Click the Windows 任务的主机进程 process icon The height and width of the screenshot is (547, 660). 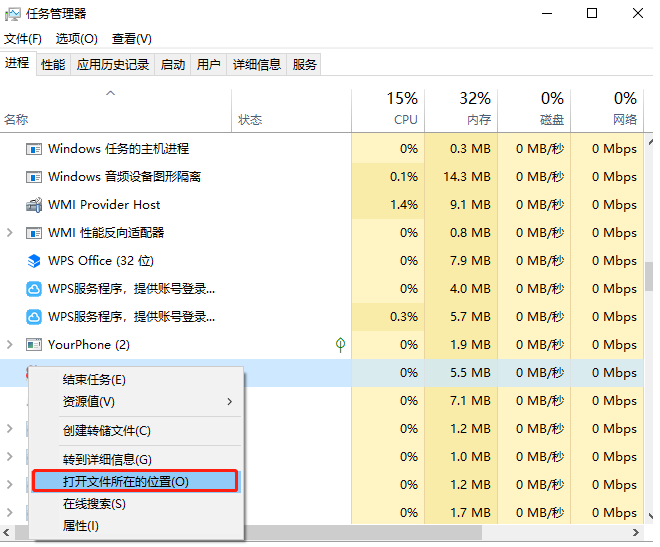[x=32, y=149]
